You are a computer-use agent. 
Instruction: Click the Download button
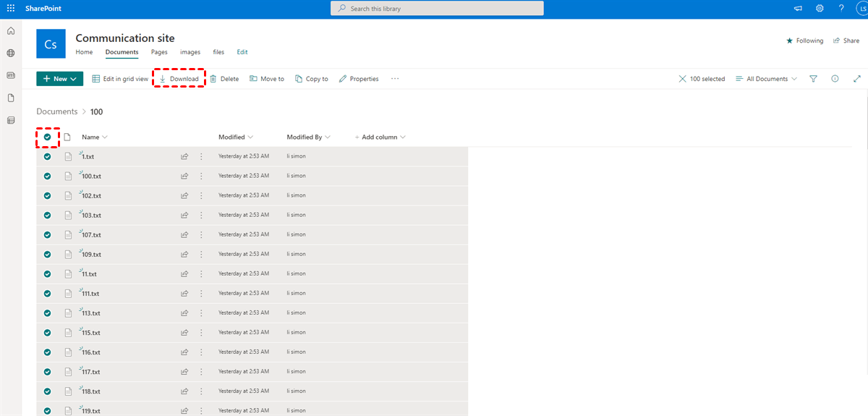coord(179,79)
